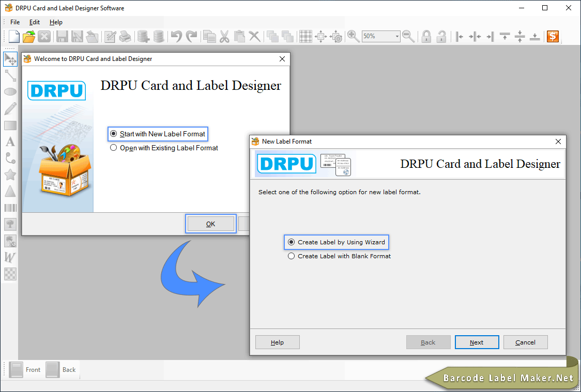Click OK in the Welcome dialog
This screenshot has height=392, width=581.
click(x=210, y=224)
